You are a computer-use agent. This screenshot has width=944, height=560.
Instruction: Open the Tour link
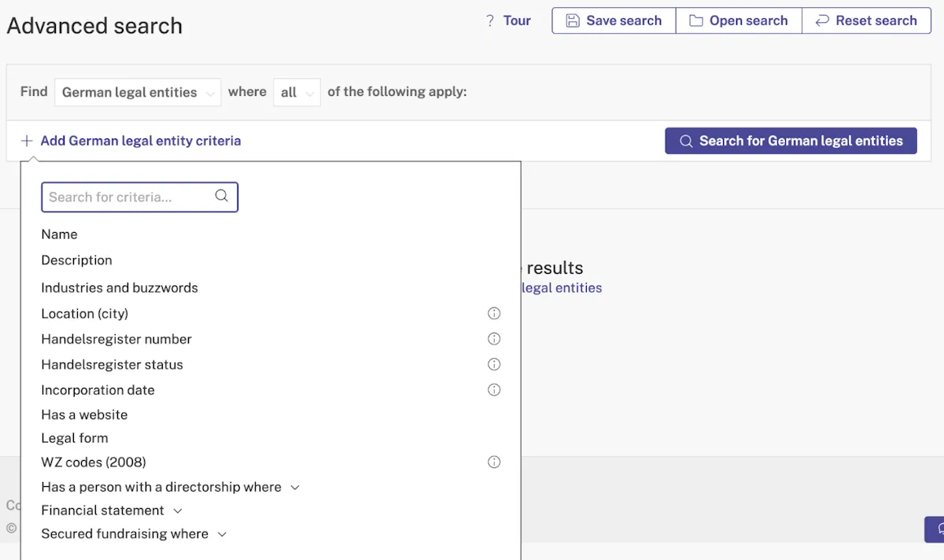tap(517, 21)
